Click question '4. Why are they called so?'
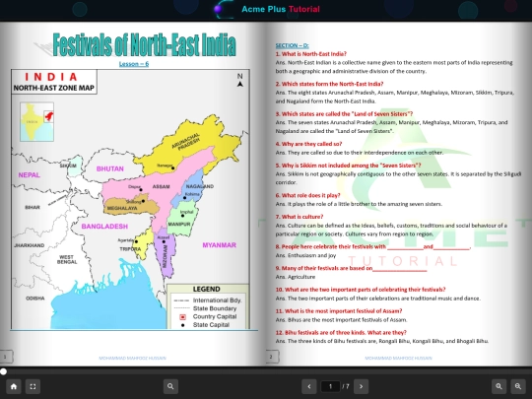The image size is (532, 399). click(308, 144)
